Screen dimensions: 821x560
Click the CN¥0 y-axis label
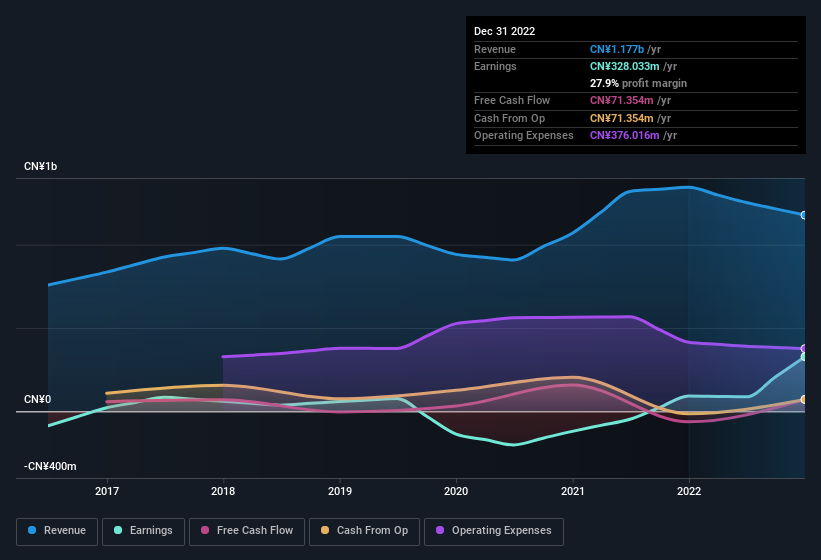(x=37, y=399)
